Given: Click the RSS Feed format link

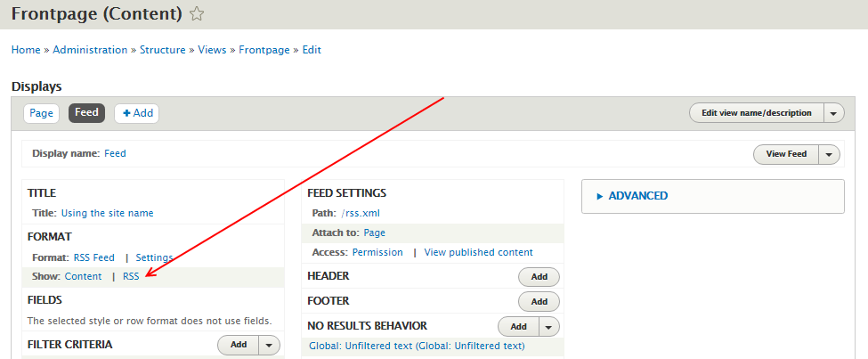Looking at the screenshot, I should tap(94, 257).
